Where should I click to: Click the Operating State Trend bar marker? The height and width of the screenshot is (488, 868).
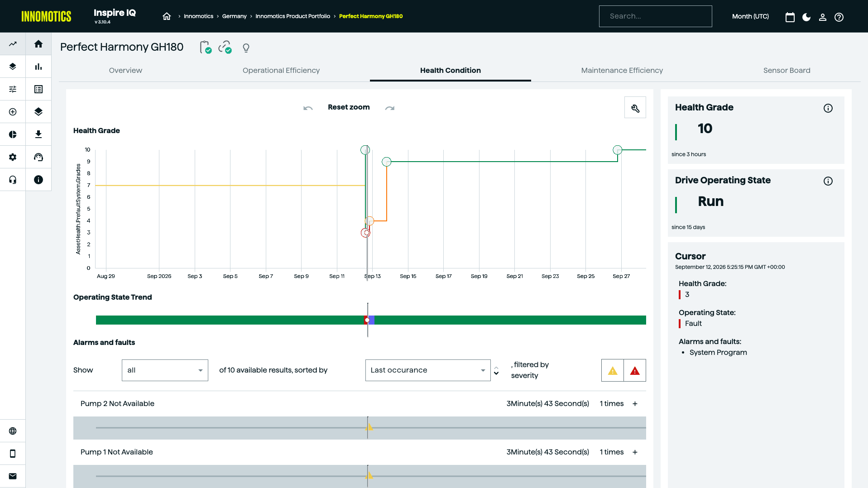click(x=367, y=320)
